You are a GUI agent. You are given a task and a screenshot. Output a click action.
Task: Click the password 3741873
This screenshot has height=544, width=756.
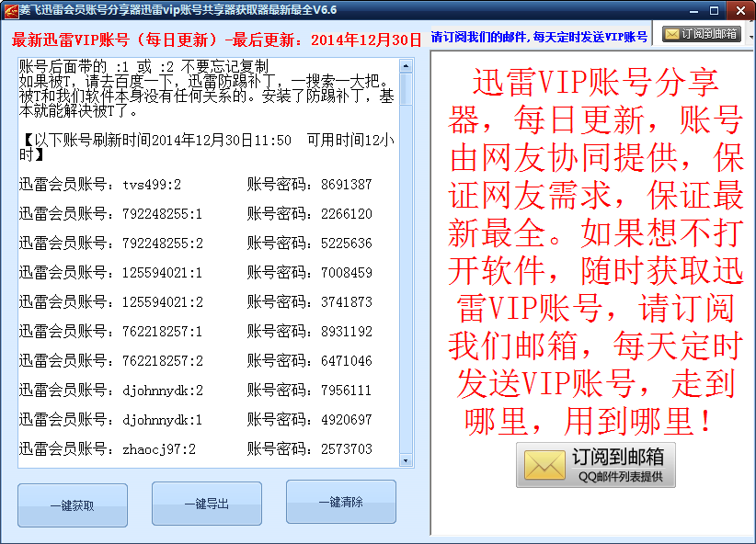pos(347,302)
